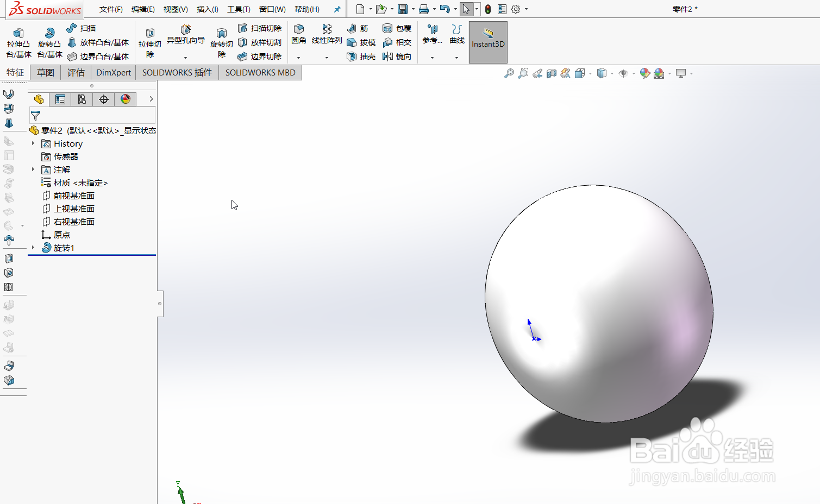Open the Fillet dropdown arrow

coord(298,58)
